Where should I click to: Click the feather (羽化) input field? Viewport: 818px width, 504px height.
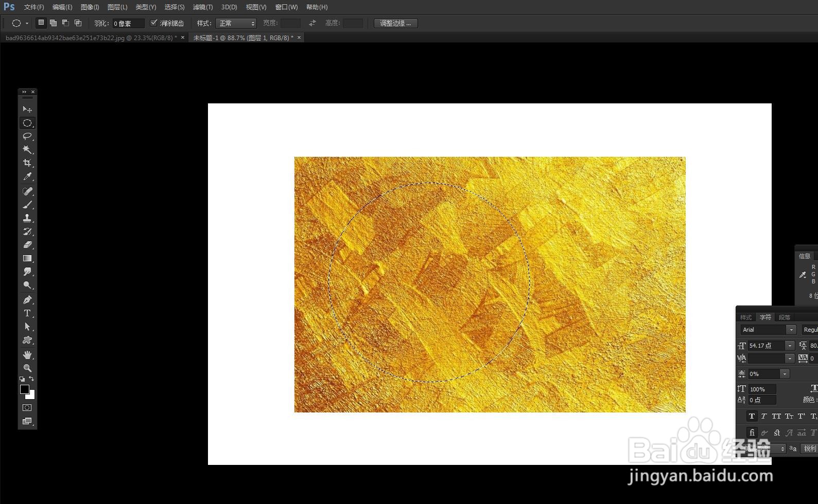[x=128, y=23]
